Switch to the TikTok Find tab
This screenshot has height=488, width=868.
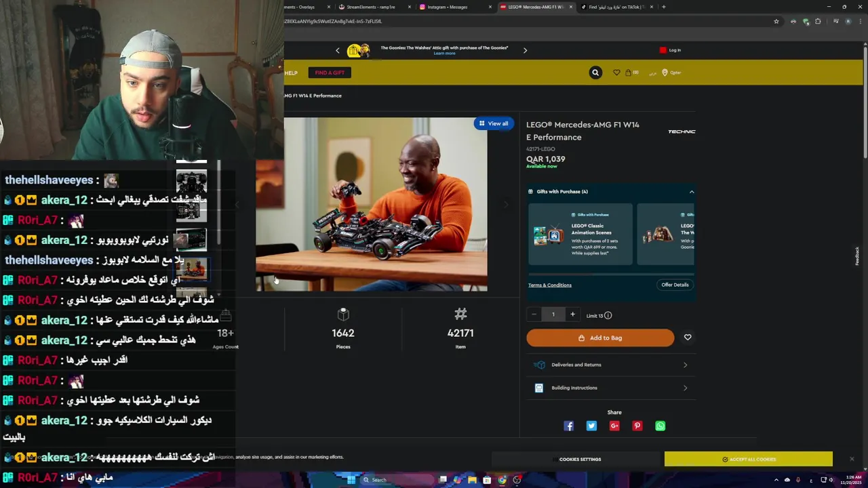pos(616,7)
